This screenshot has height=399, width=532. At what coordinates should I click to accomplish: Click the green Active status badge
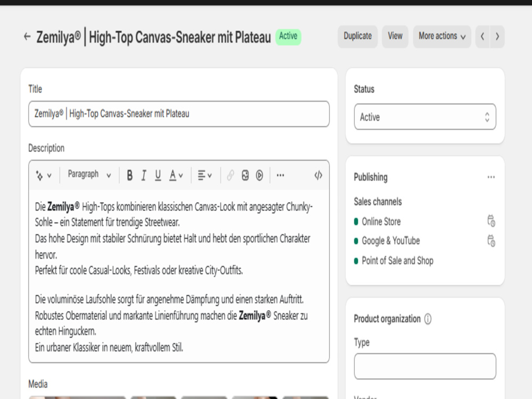(288, 36)
